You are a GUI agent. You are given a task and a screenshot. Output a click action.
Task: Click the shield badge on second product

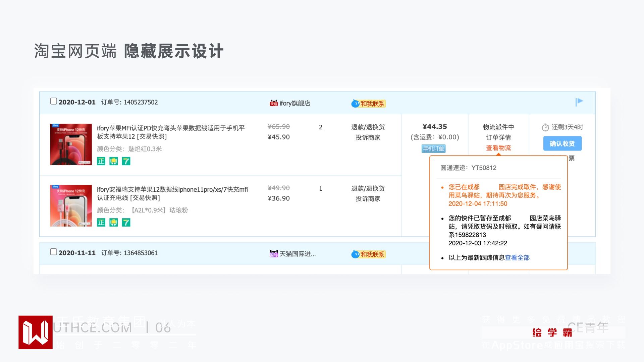point(113,223)
